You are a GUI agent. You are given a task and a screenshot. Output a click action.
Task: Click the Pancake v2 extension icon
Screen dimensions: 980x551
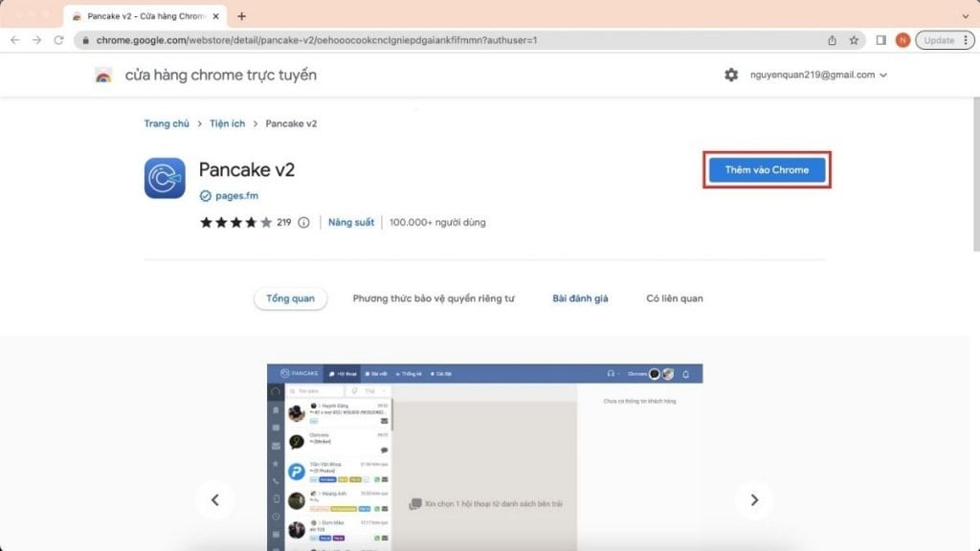(x=165, y=178)
